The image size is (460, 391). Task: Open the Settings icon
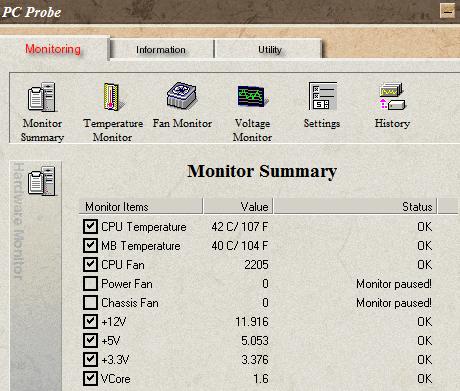click(322, 96)
